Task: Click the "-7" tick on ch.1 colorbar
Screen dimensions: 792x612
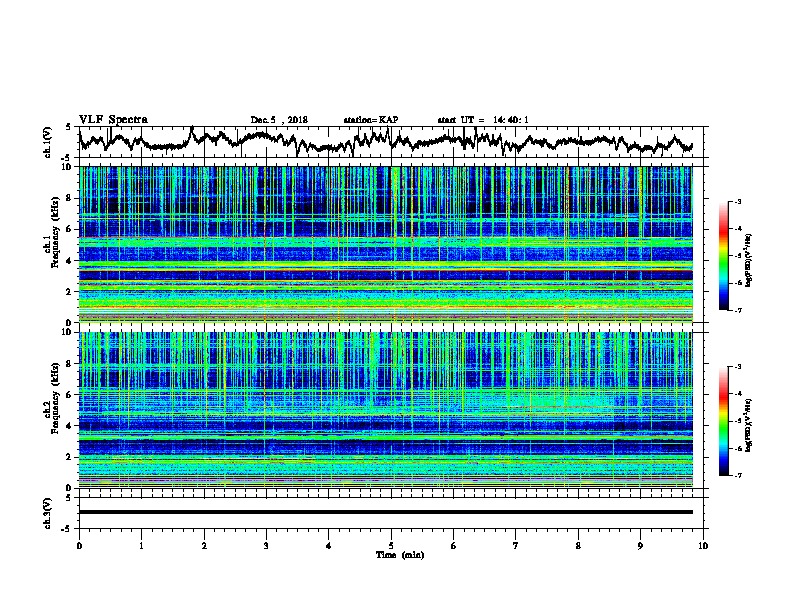Action: click(738, 310)
